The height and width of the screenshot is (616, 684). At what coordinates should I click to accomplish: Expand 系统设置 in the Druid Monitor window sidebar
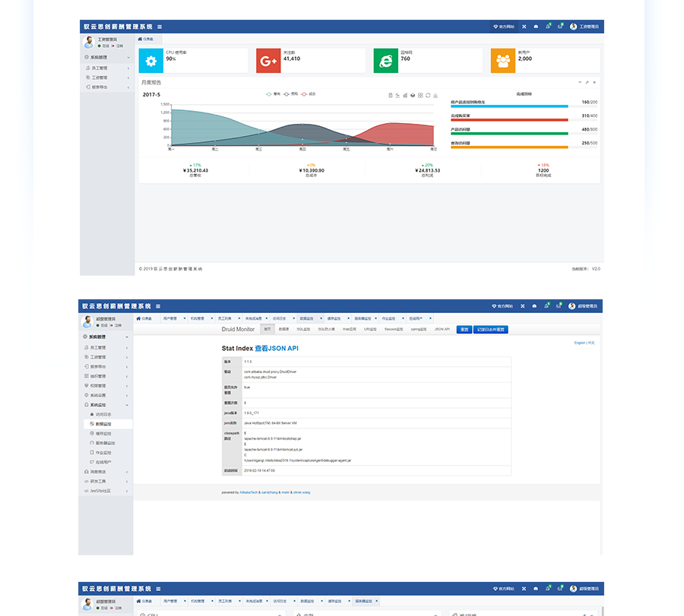click(106, 396)
